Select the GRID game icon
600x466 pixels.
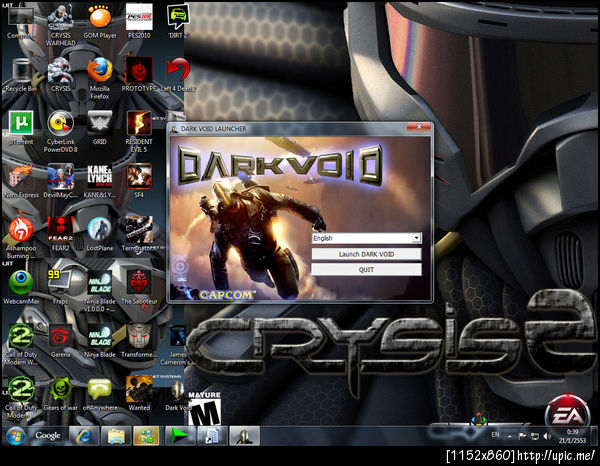[x=100, y=129]
